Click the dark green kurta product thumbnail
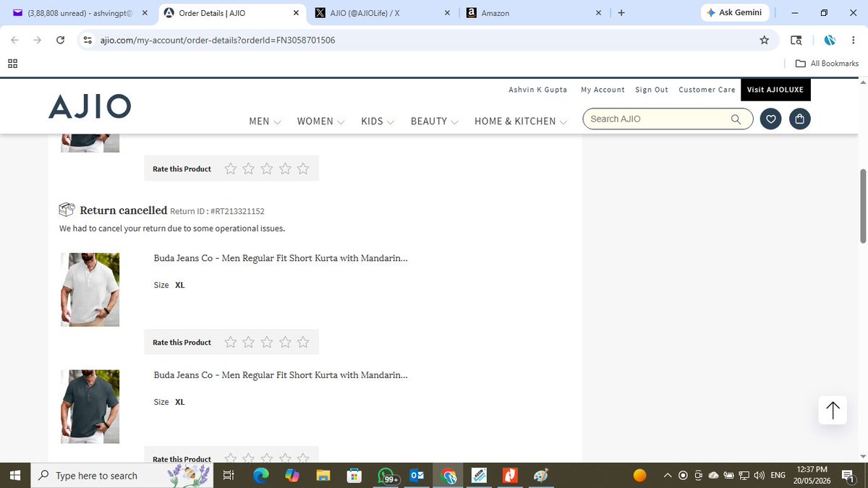 coord(90,406)
